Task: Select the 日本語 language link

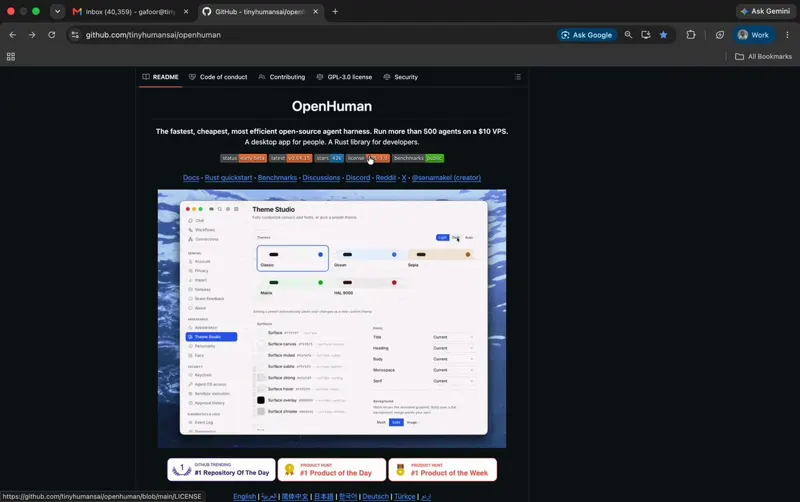Action: point(323,496)
